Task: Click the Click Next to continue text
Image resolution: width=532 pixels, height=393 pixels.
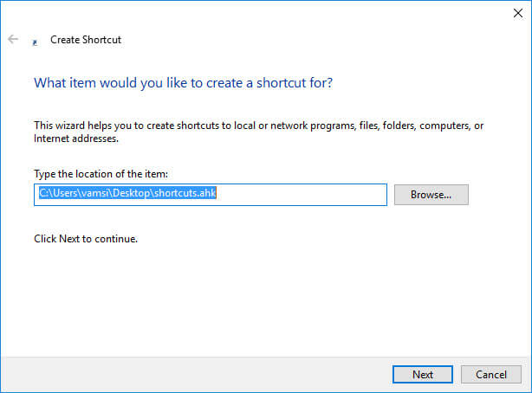Action: pyautogui.click(x=86, y=239)
